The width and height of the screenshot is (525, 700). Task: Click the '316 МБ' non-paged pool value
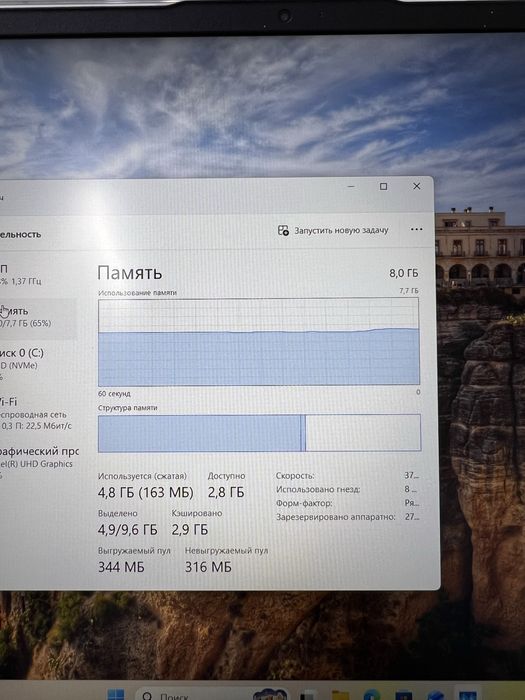click(208, 567)
